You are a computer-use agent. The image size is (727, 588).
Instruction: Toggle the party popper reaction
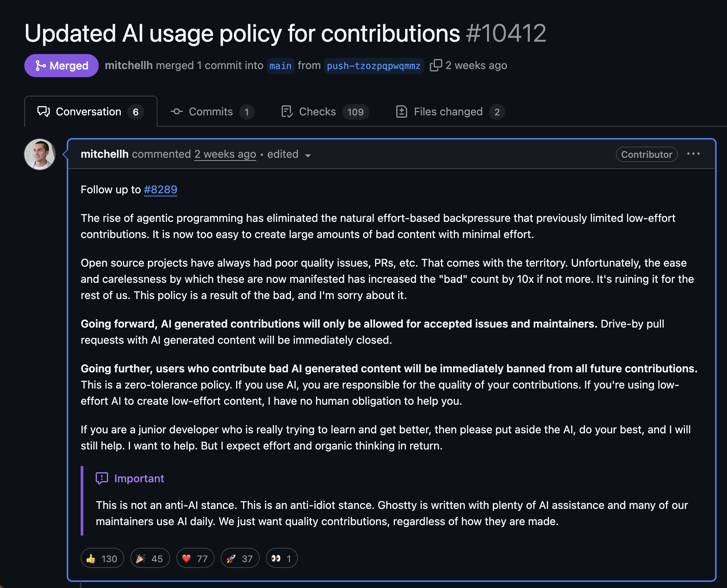pyautogui.click(x=150, y=558)
